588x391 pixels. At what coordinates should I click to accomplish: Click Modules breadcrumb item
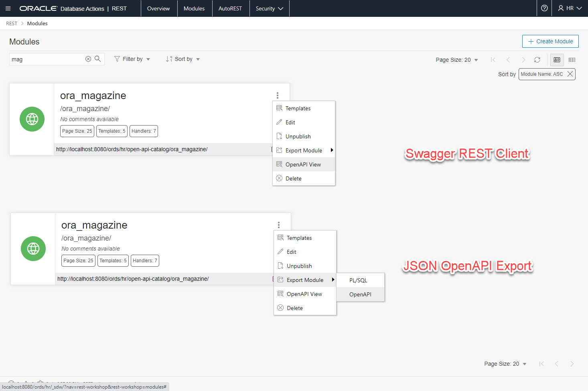click(37, 23)
